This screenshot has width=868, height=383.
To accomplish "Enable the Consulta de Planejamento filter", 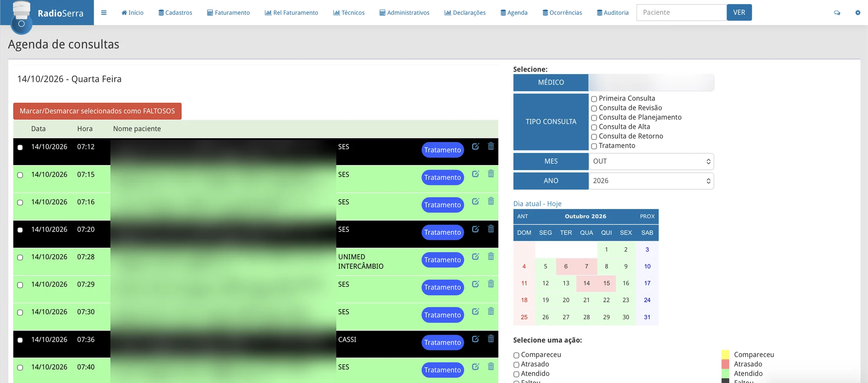I will [x=594, y=118].
